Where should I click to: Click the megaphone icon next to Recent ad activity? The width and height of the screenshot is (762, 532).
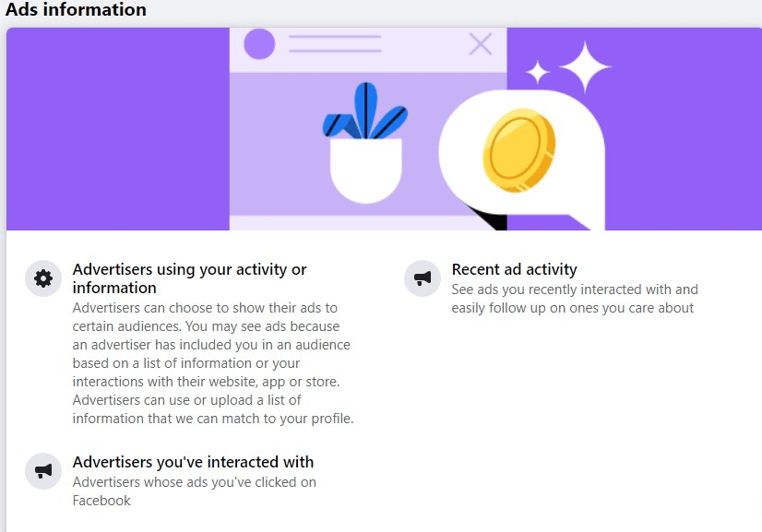[423, 278]
